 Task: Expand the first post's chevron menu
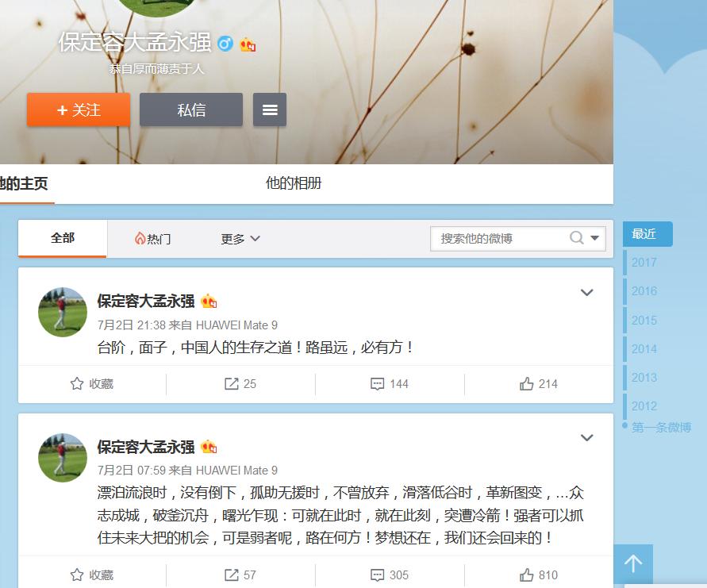pyautogui.click(x=587, y=293)
